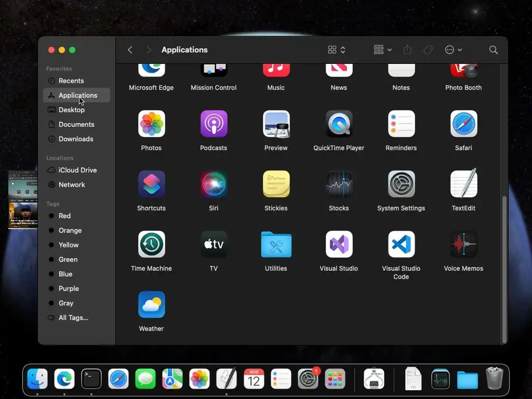
Task: Click the Finder window vertical scrollbar
Action: [504, 270]
